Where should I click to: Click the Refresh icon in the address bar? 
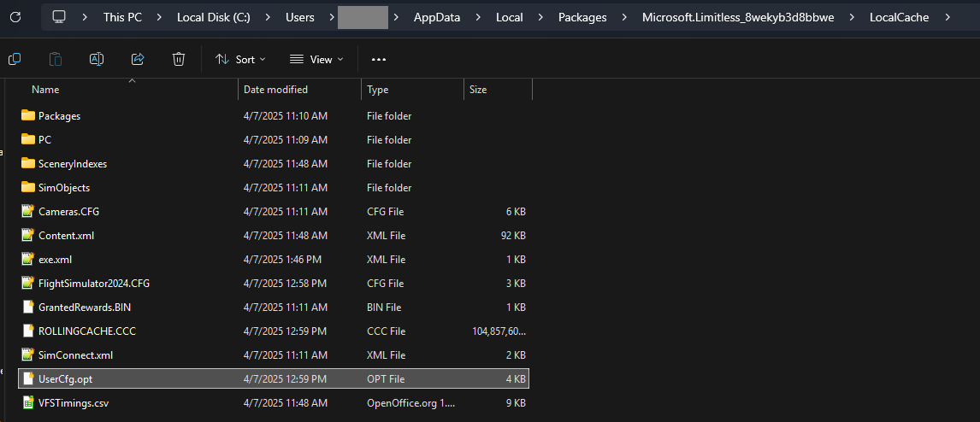click(15, 17)
